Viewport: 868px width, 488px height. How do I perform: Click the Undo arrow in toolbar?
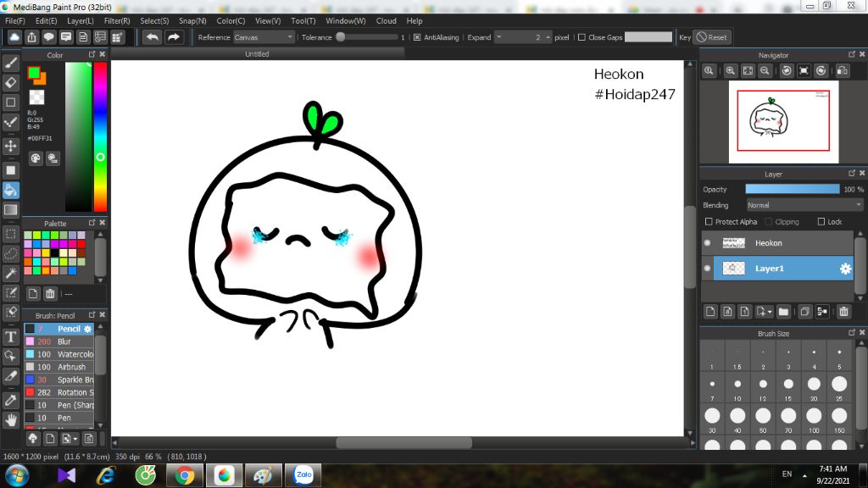153,37
